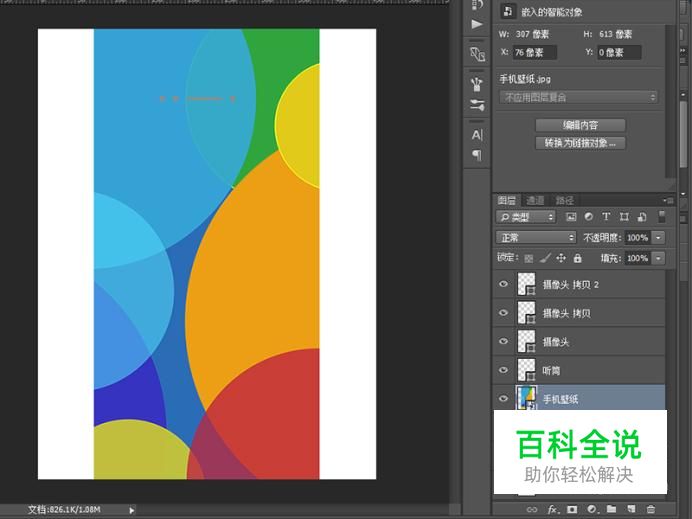Open the layer filter 类型 dropdown
Screen dimensions: 692x519
526,217
